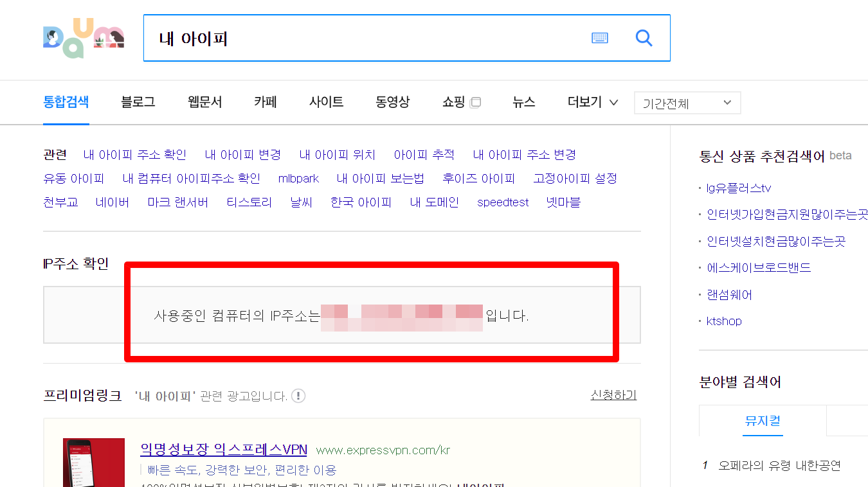Click related search 고정아이피 설정
This screenshot has width=868, height=487.
tap(575, 179)
